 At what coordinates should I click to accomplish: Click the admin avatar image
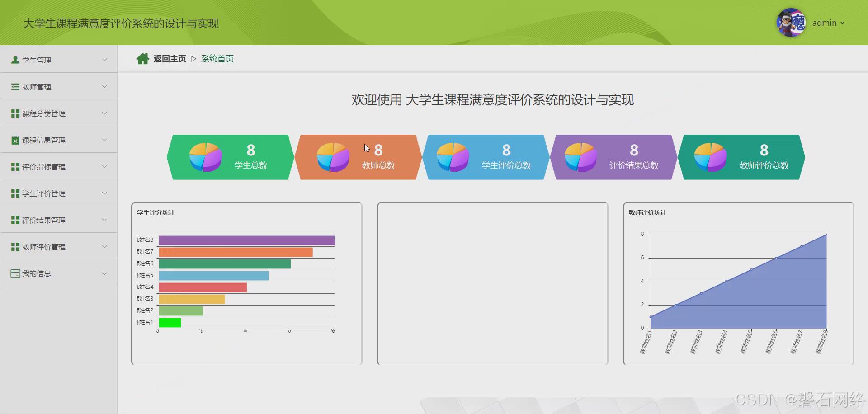[790, 23]
